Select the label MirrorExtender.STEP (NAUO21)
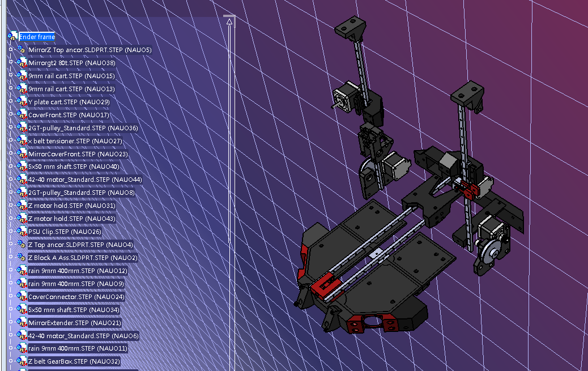Screen dimensions: 588x371 [75, 323]
